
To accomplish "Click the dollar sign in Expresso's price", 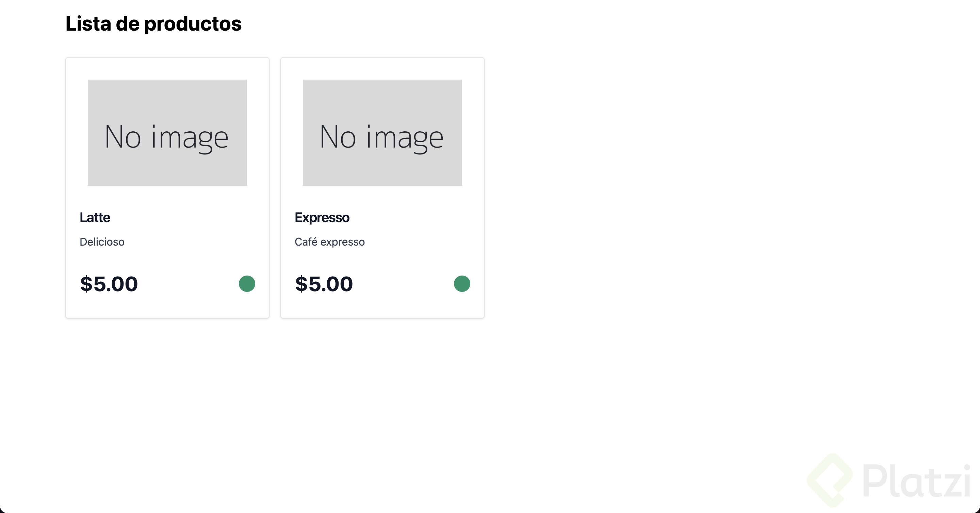I will 301,284.
